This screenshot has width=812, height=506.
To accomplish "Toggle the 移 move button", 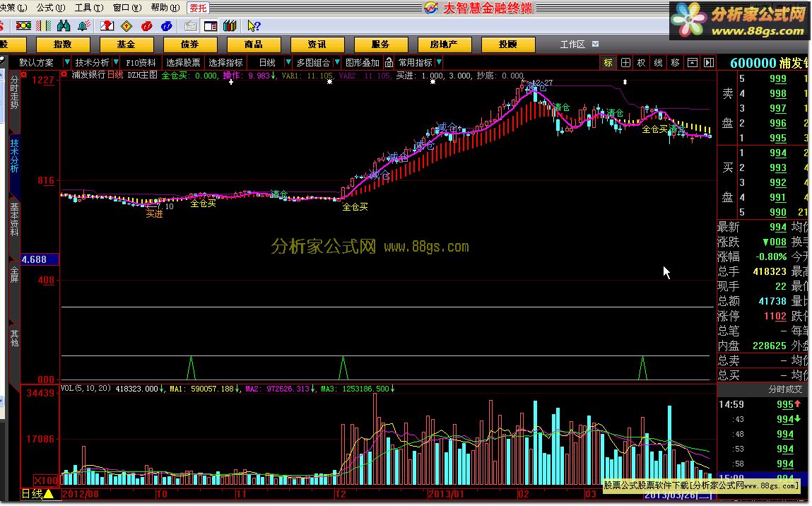I will pos(676,63).
